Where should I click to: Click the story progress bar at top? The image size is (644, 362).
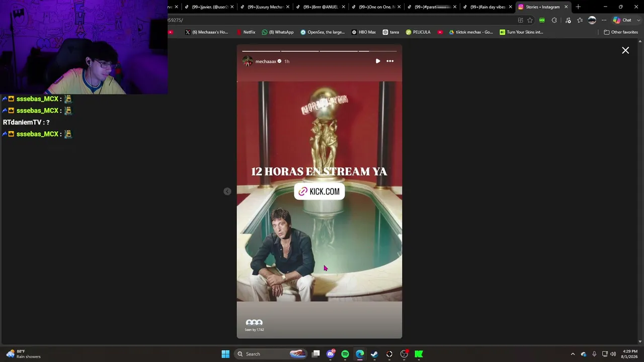click(x=319, y=51)
